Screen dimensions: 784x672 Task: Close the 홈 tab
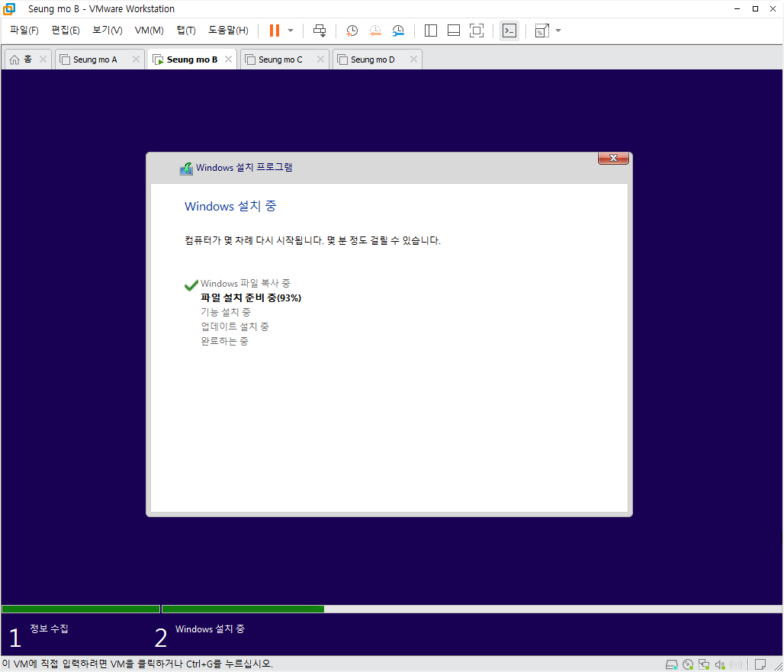(43, 59)
